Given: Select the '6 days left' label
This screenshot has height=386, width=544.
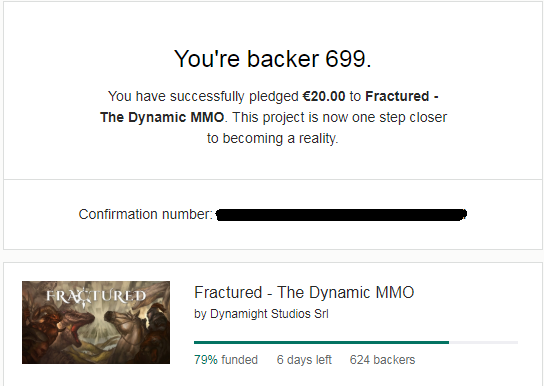Looking at the screenshot, I should tap(304, 360).
